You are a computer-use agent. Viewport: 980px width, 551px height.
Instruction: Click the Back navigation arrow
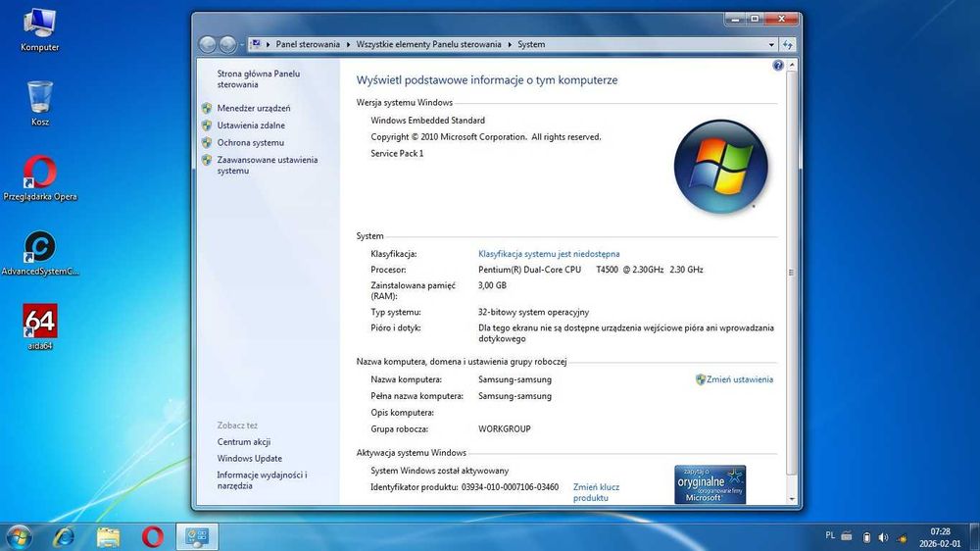[208, 44]
